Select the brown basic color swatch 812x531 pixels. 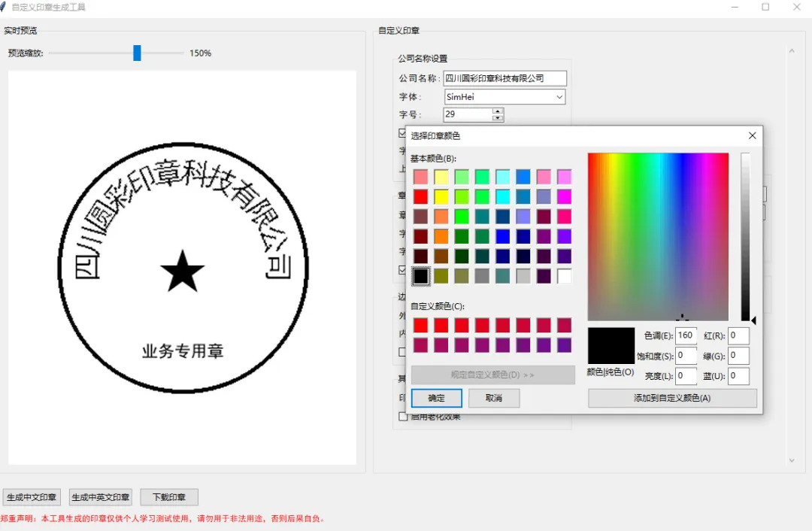(x=441, y=256)
